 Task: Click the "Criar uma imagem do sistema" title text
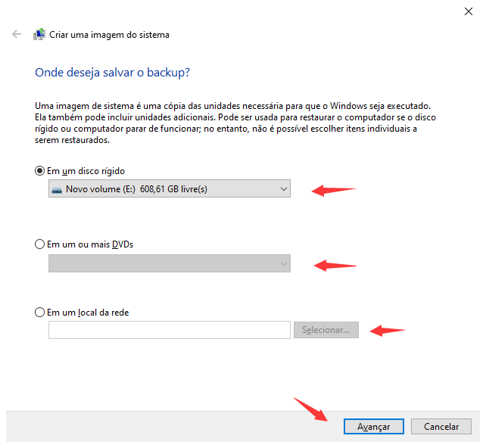[x=110, y=35]
